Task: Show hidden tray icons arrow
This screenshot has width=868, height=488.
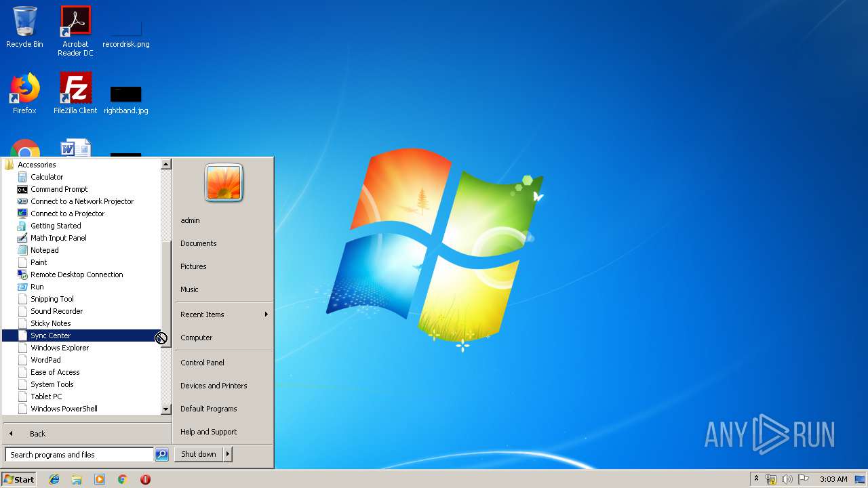Action: tap(756, 479)
